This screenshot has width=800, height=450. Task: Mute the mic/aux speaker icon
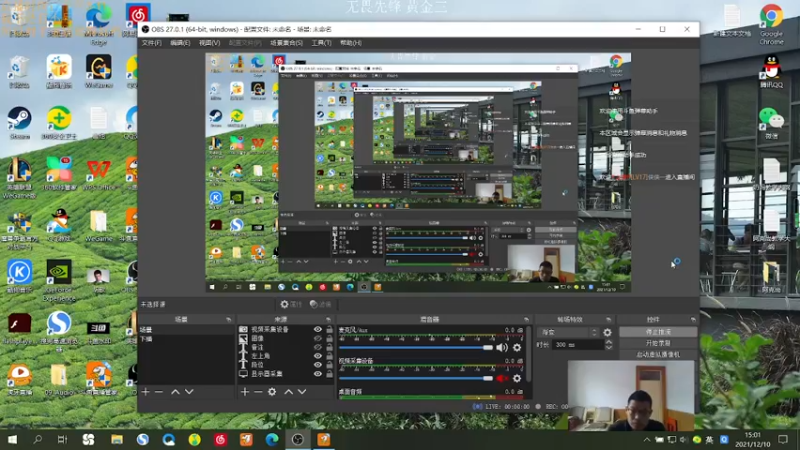coord(502,347)
